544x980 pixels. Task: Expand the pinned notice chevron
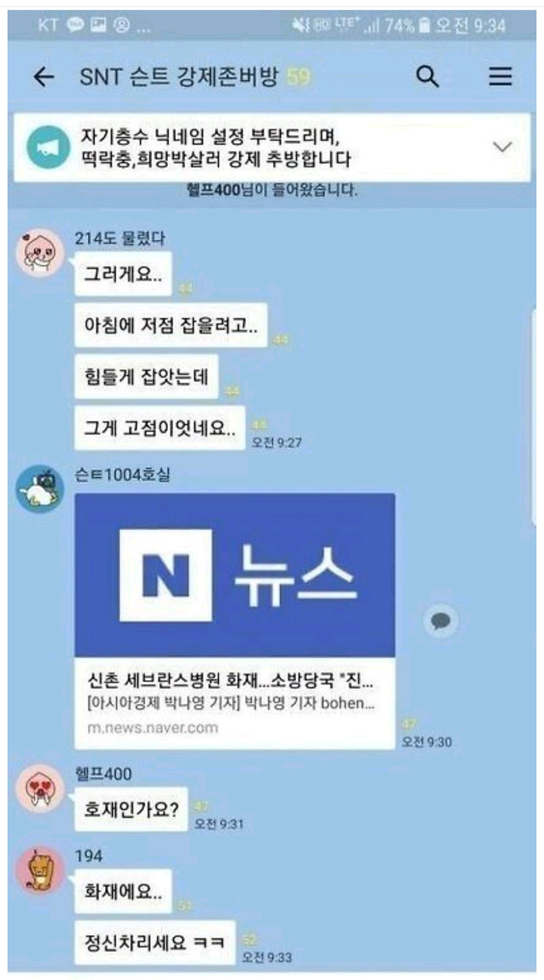(502, 147)
